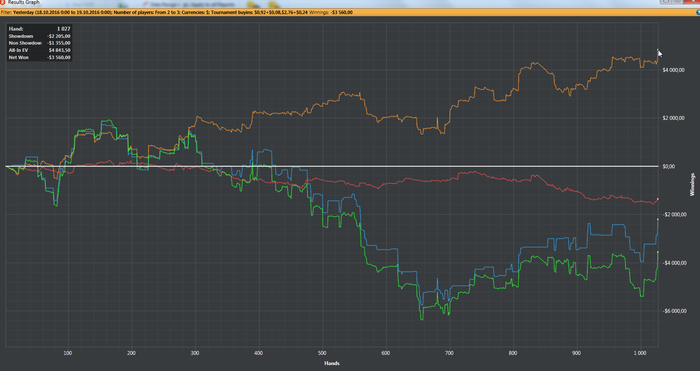
Task: Click the red line's end-point marker
Action: point(658,199)
